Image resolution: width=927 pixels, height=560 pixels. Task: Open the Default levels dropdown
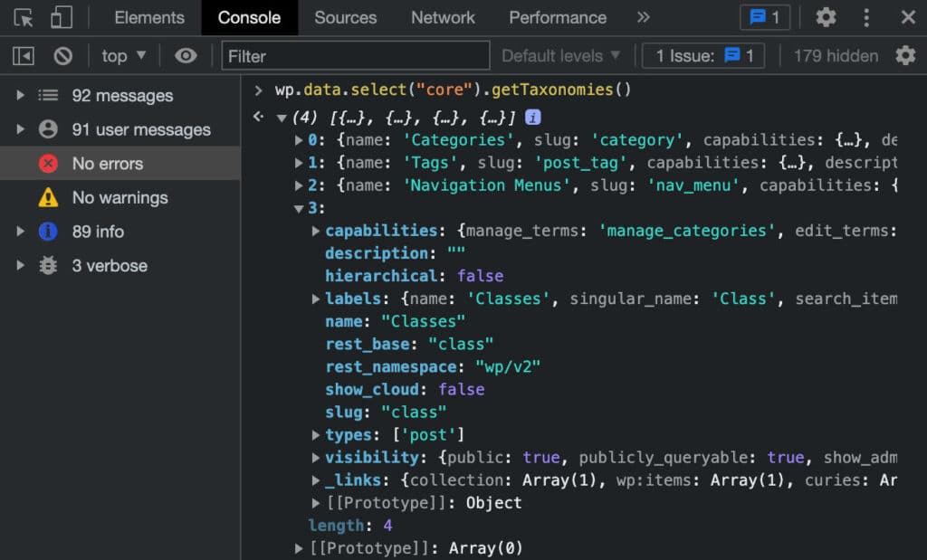561,55
